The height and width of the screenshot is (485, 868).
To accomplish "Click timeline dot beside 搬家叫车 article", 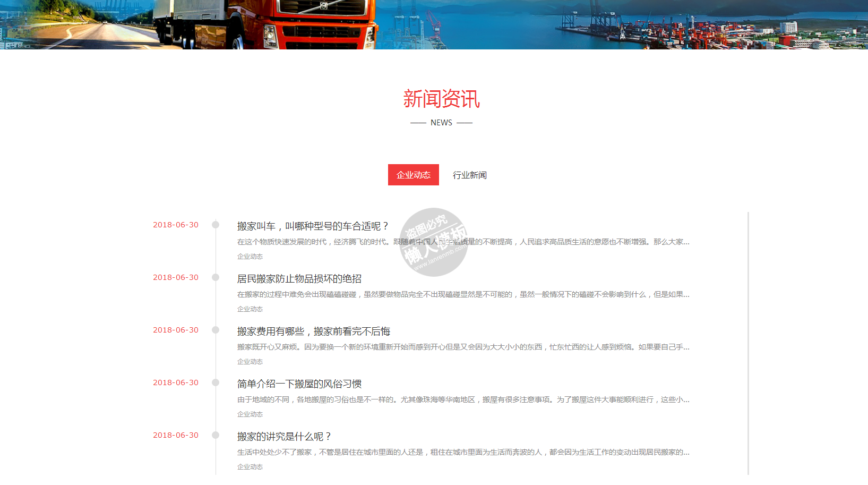I will click(x=216, y=225).
